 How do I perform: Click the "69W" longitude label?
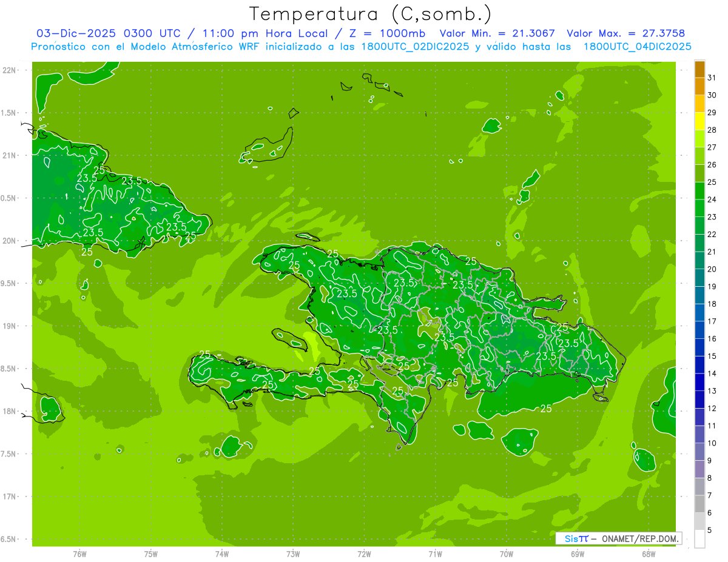click(578, 554)
